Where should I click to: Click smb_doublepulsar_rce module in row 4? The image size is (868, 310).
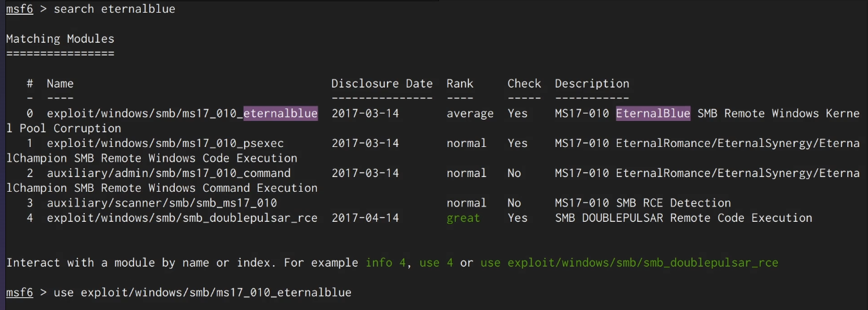click(181, 218)
